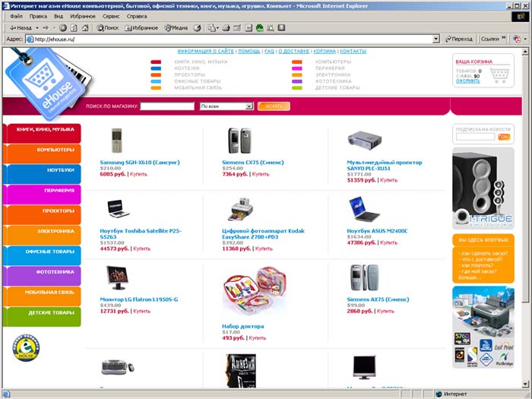This screenshot has width=532, height=399.
Task: Click the round eHouse badge below sidebar
Action: coord(26,348)
